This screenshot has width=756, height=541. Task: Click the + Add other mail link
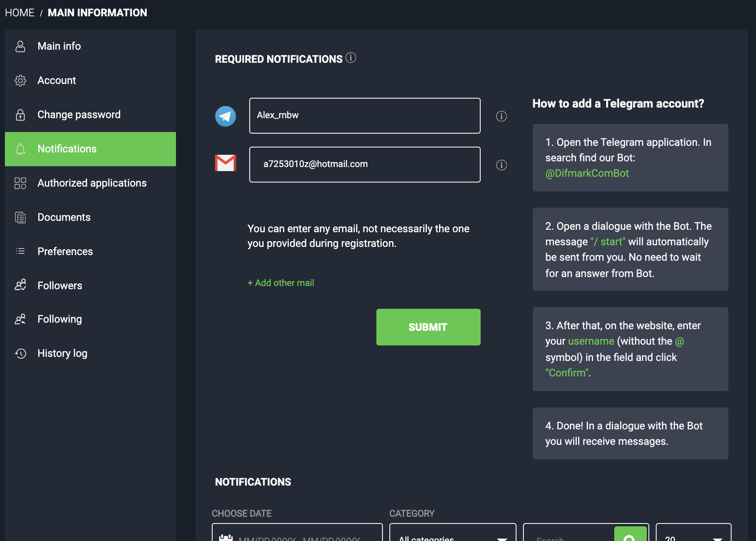[281, 283]
